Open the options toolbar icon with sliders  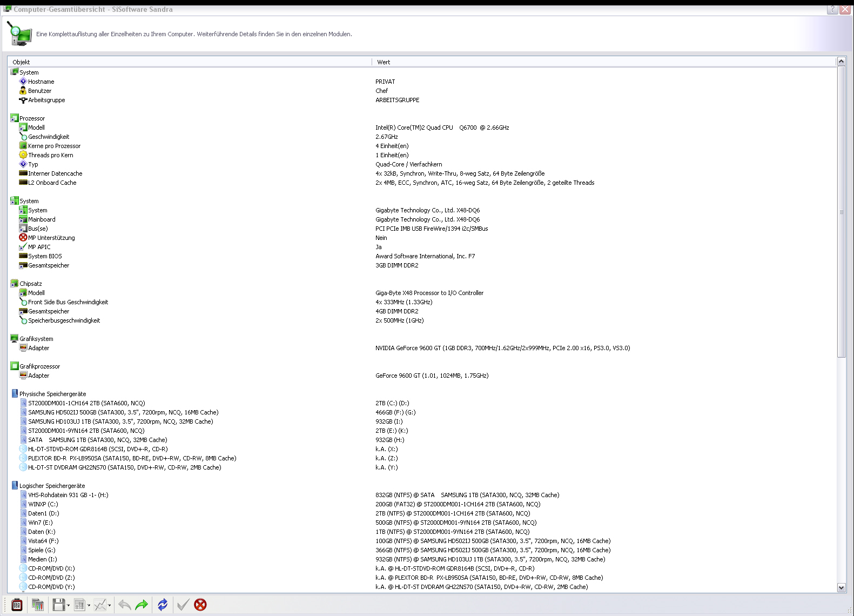coord(17,605)
